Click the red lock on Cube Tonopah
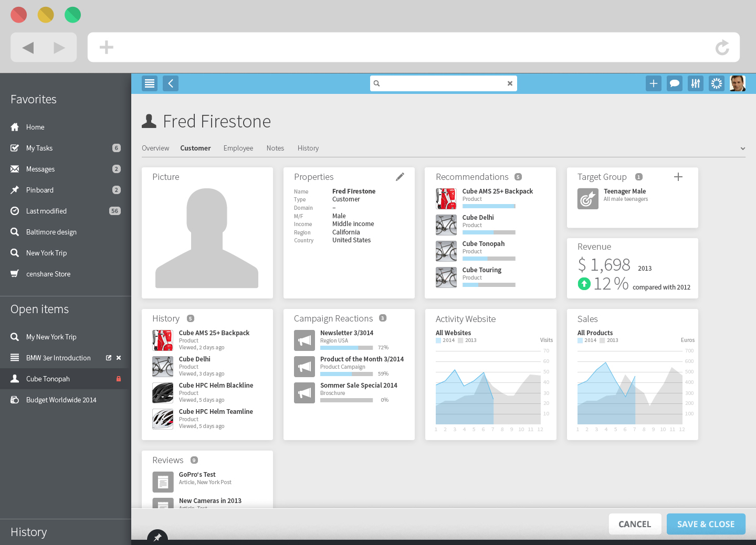Screen dimensions: 756x545 pyautogui.click(x=119, y=379)
